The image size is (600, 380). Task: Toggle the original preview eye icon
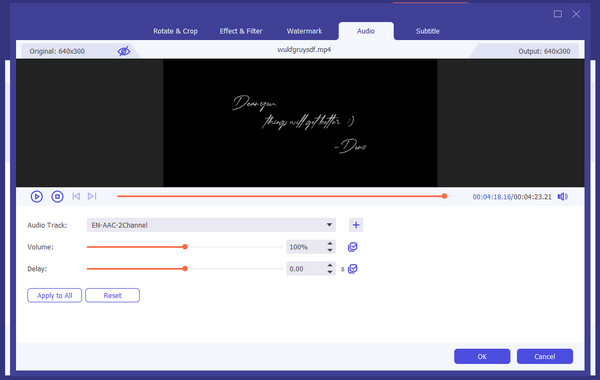[x=124, y=51]
